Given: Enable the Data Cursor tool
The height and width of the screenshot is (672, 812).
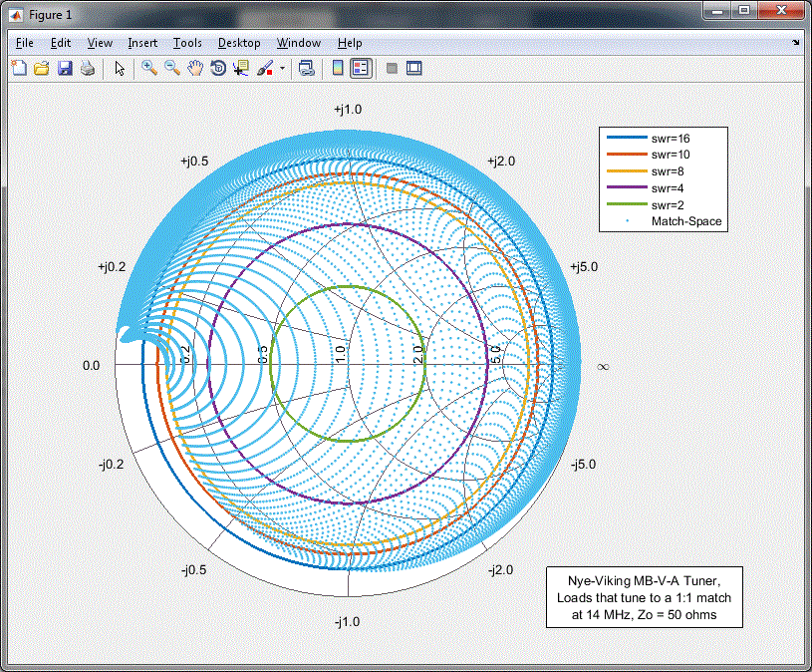Looking at the screenshot, I should pos(240,69).
